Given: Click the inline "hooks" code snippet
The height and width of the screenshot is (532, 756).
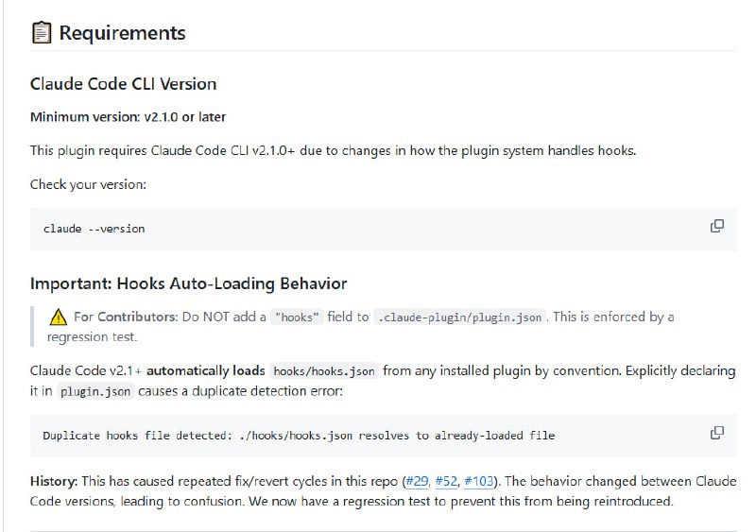Looking at the screenshot, I should coord(297,317).
